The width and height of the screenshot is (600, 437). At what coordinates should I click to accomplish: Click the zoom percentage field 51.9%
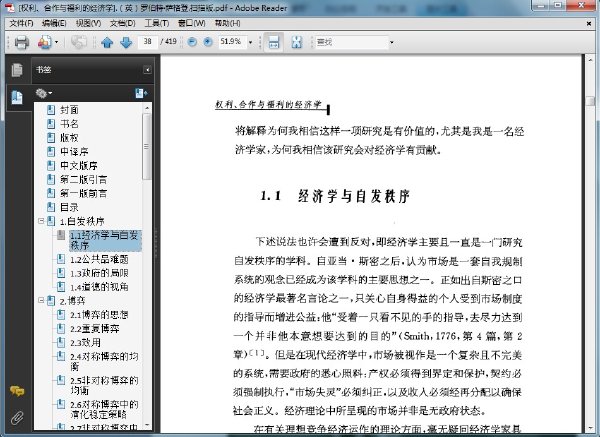(x=232, y=41)
